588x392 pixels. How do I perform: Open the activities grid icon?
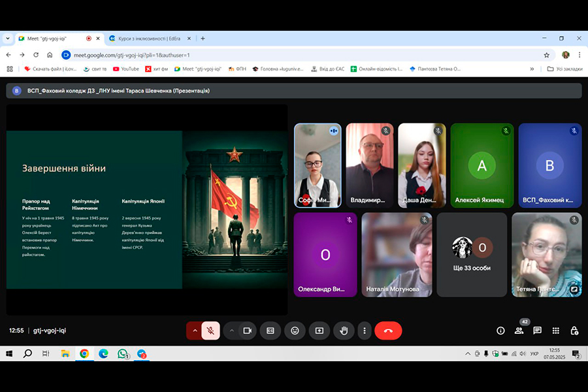pyautogui.click(x=556, y=331)
